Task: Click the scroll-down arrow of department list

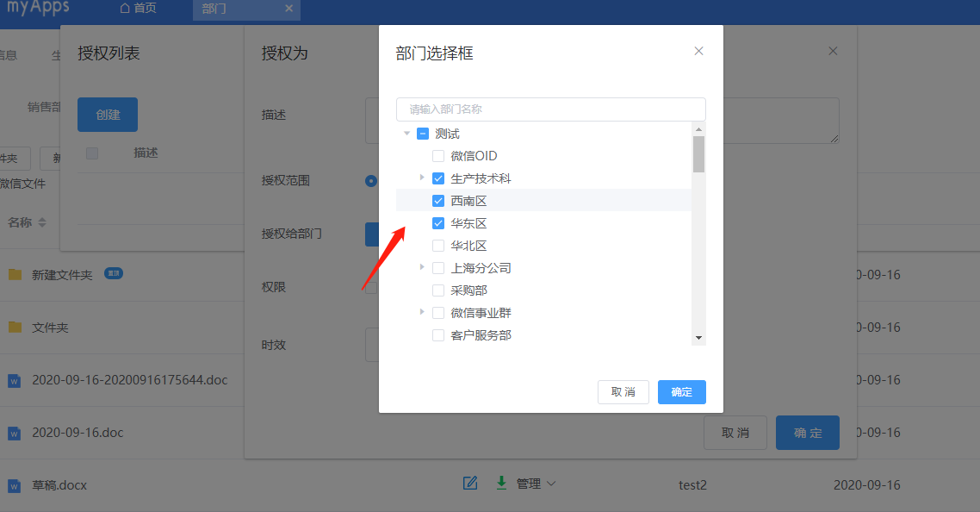Action: point(698,338)
